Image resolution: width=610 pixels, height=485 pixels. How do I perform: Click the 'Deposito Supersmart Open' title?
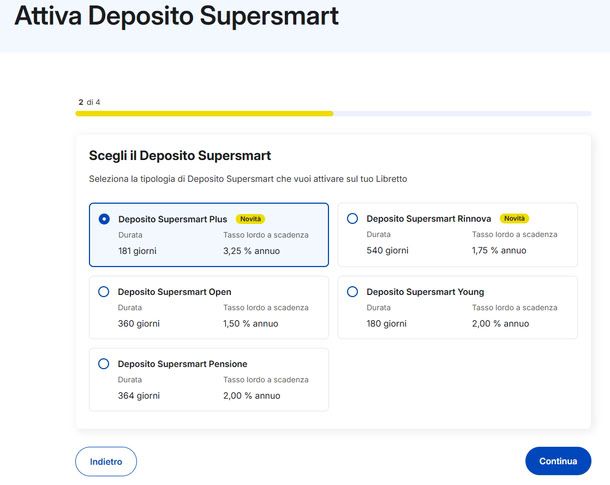click(175, 292)
